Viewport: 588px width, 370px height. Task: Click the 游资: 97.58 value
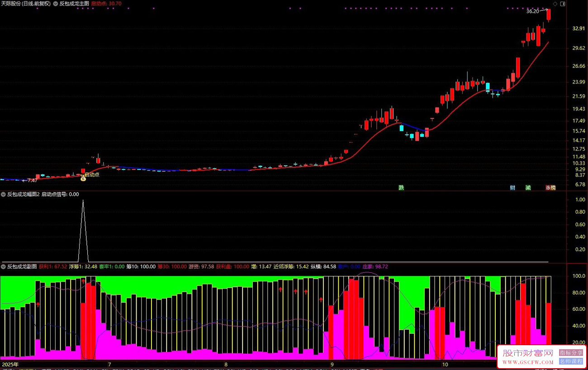[x=201, y=267]
